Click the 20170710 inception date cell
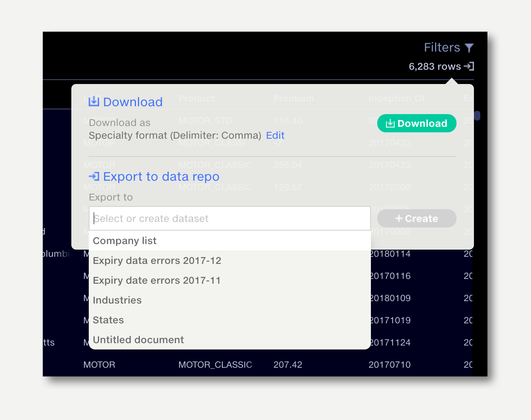531x420 pixels. (x=390, y=365)
